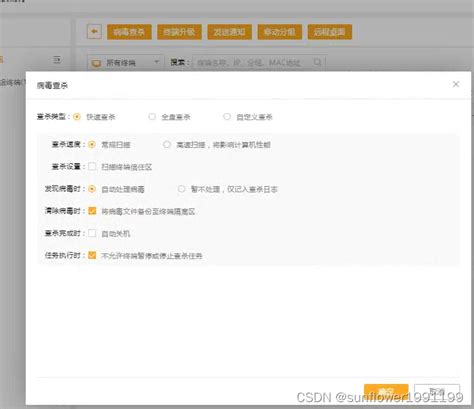Open the 所有终端 dropdown arrow
This screenshot has height=409, width=474.
tap(156, 62)
